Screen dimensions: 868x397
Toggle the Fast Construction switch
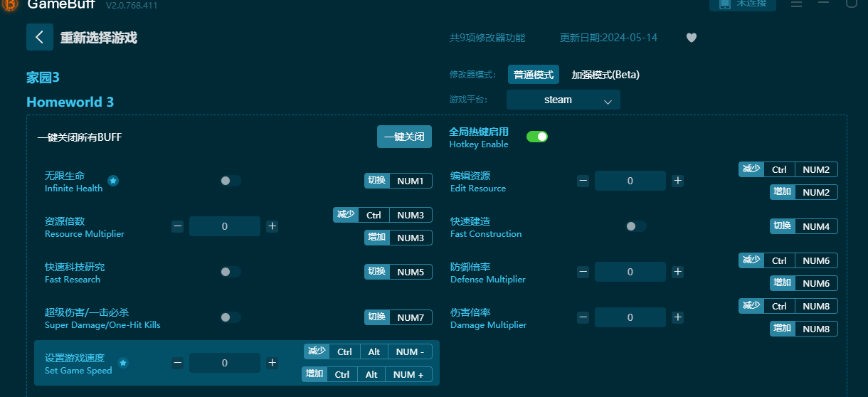click(x=636, y=226)
